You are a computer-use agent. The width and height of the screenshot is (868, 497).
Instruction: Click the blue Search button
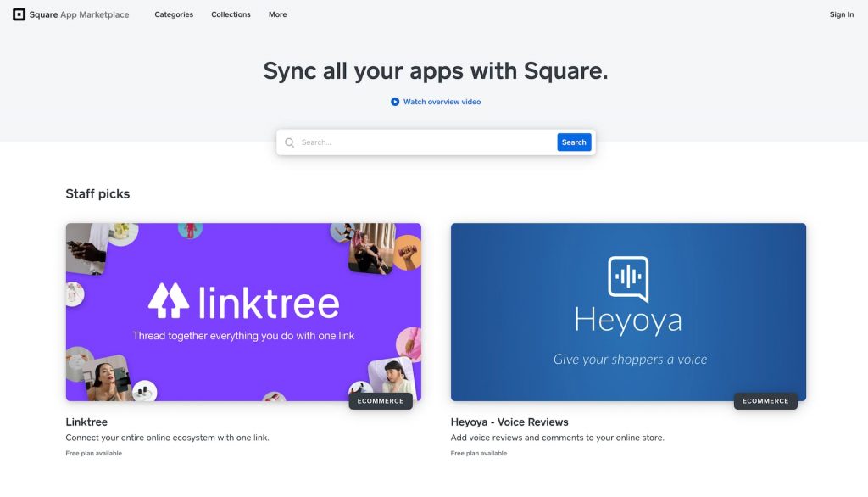574,142
